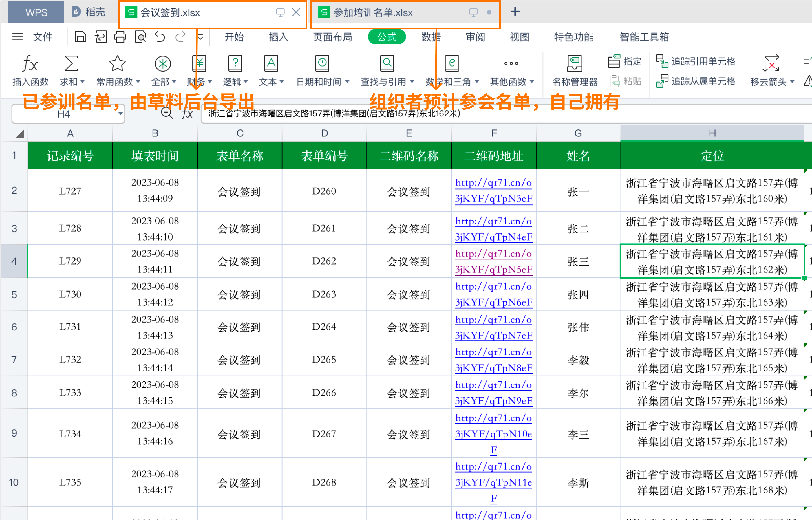The width and height of the screenshot is (812, 520).
Task: Open the 文件 menu
Action: 43,37
